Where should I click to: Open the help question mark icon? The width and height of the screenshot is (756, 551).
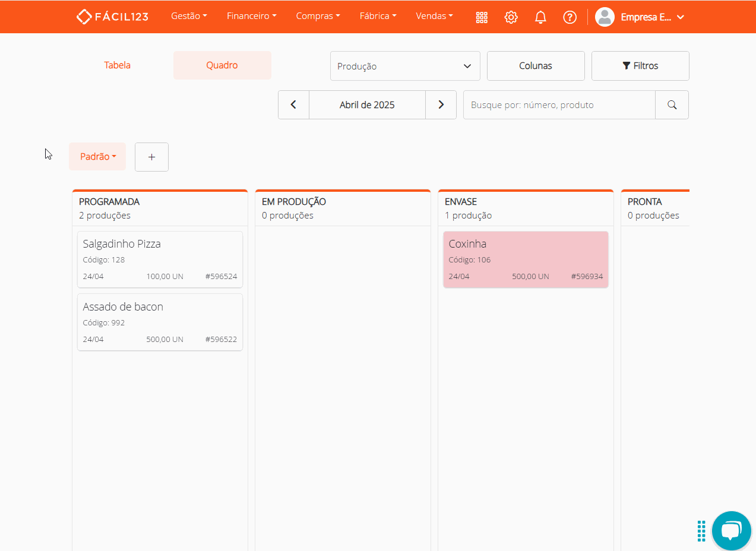pyautogui.click(x=570, y=17)
